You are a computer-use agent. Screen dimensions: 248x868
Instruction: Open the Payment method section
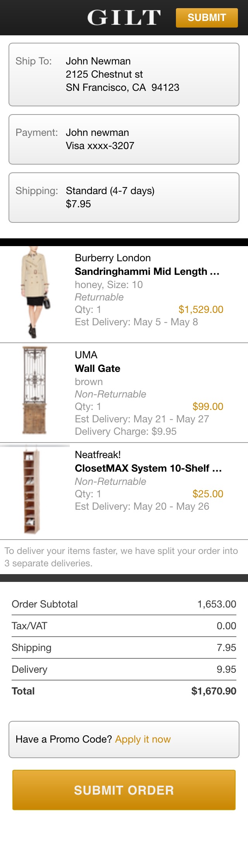tap(123, 139)
